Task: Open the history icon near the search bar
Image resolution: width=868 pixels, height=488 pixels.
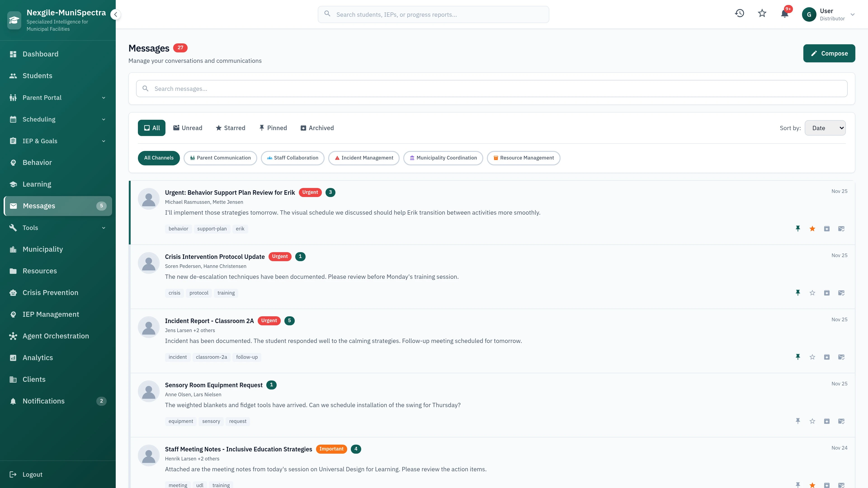Action: pos(739,13)
